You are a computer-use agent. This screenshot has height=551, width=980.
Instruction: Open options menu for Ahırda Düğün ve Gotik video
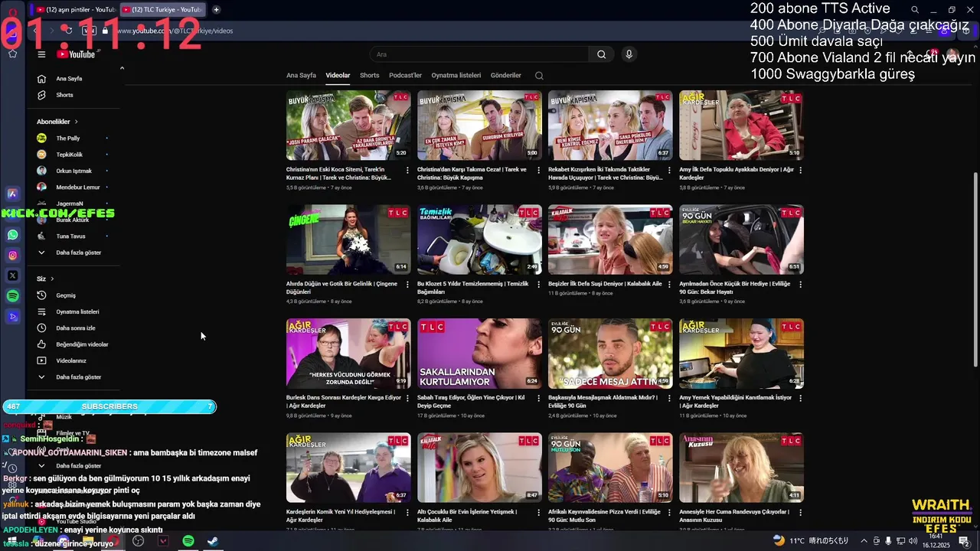[407, 284]
